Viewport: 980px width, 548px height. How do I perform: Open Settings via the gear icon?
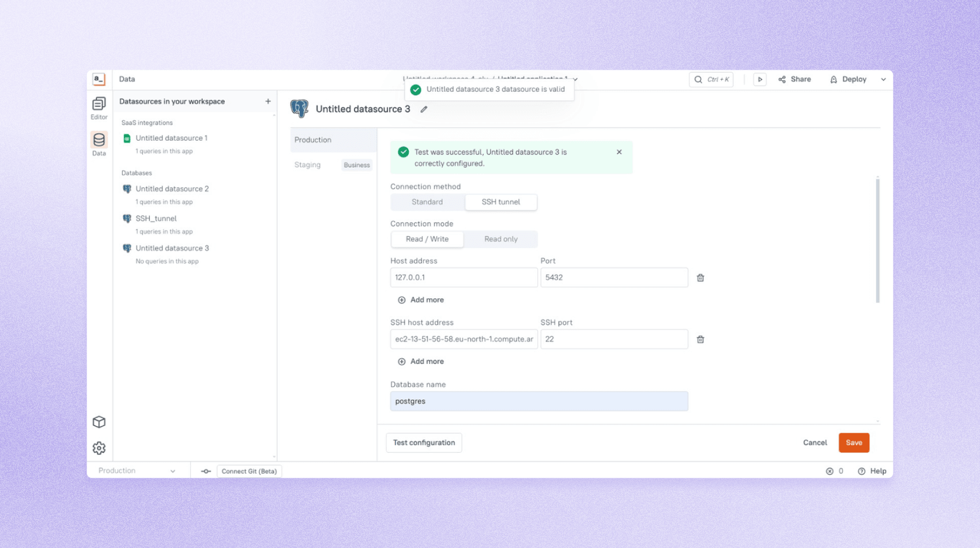coord(99,448)
